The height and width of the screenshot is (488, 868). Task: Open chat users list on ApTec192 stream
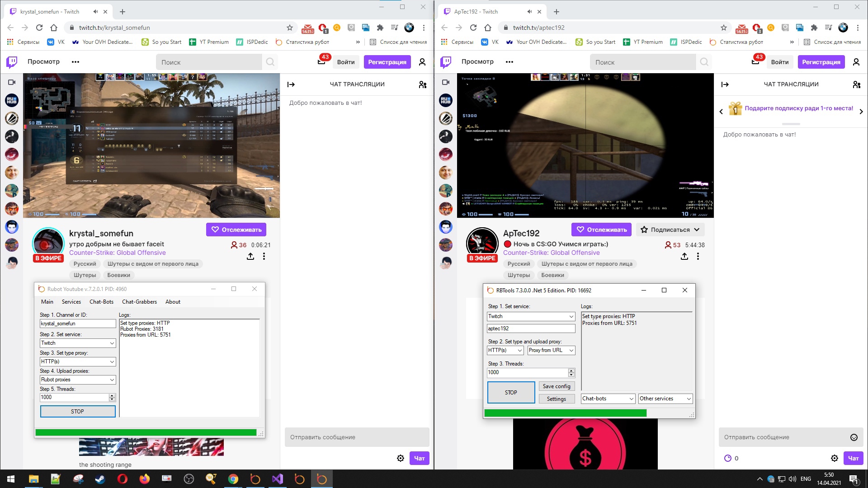pos(856,84)
